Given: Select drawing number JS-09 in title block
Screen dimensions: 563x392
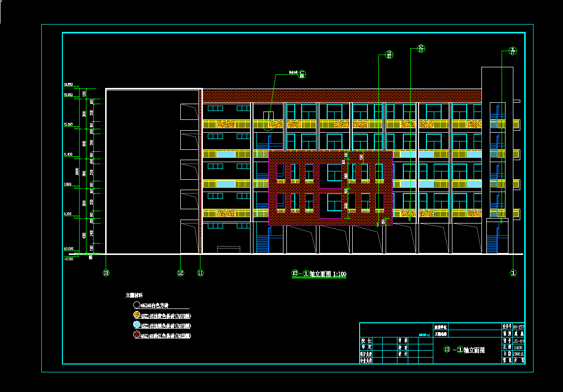Looking at the screenshot, I should pyautogui.click(x=518, y=340).
